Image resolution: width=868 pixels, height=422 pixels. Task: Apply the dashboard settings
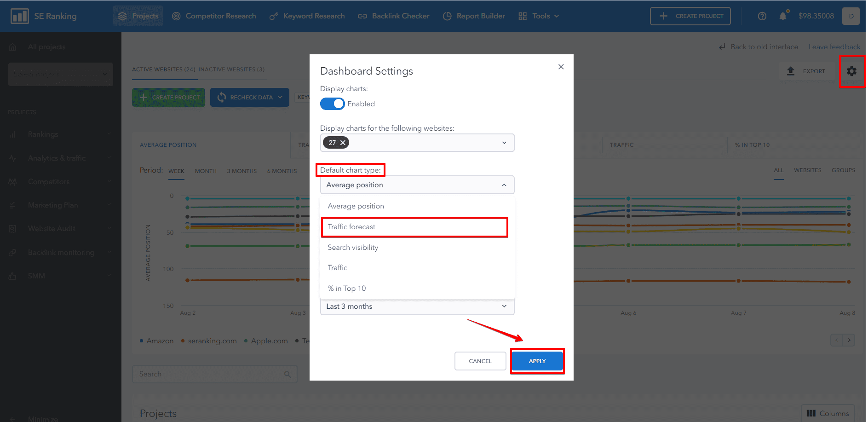(x=537, y=361)
